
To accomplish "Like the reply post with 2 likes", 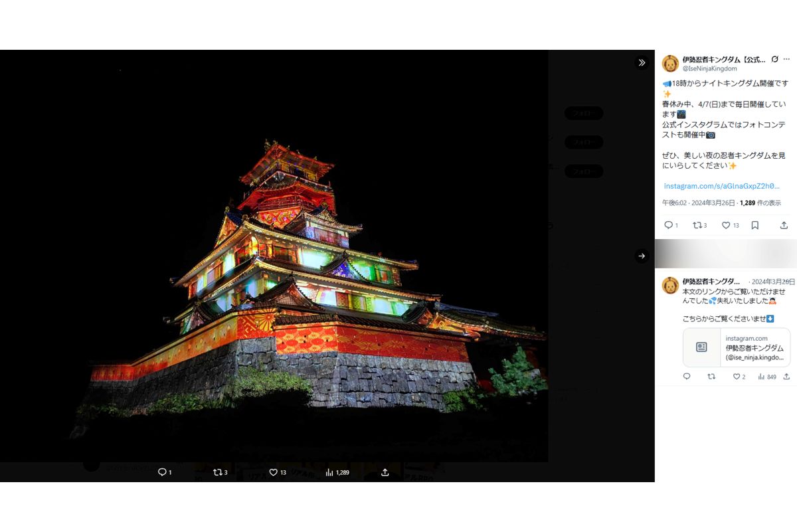I will 736,377.
